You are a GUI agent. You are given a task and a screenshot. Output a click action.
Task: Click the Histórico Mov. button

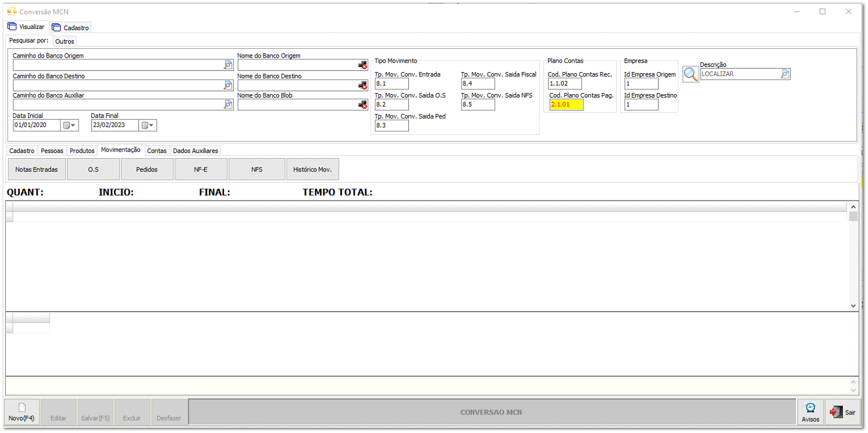point(312,169)
